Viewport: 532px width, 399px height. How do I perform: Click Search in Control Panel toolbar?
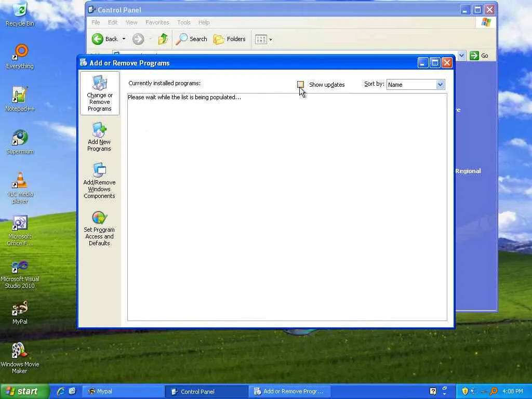pyautogui.click(x=192, y=39)
